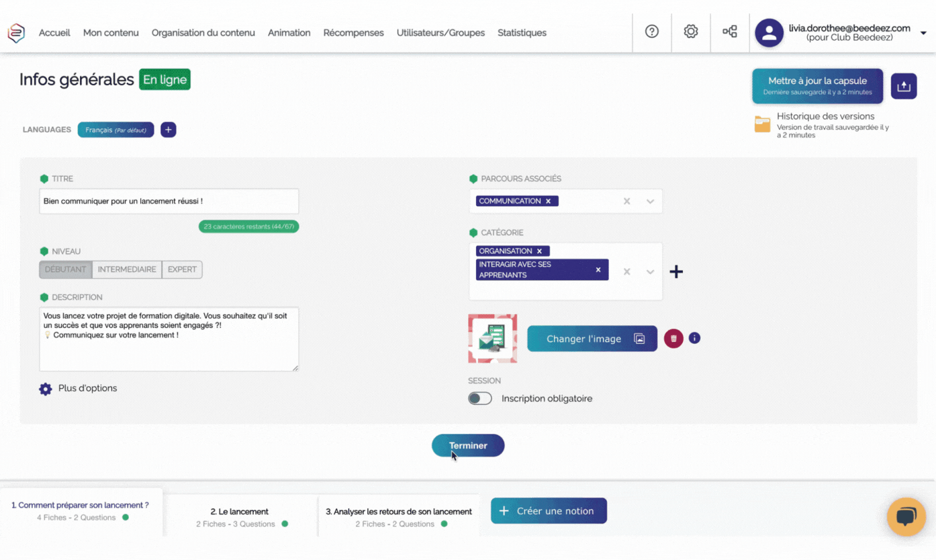The image size is (936, 560).
Task: Switch to the 2. Le lancement tab
Action: click(240, 517)
